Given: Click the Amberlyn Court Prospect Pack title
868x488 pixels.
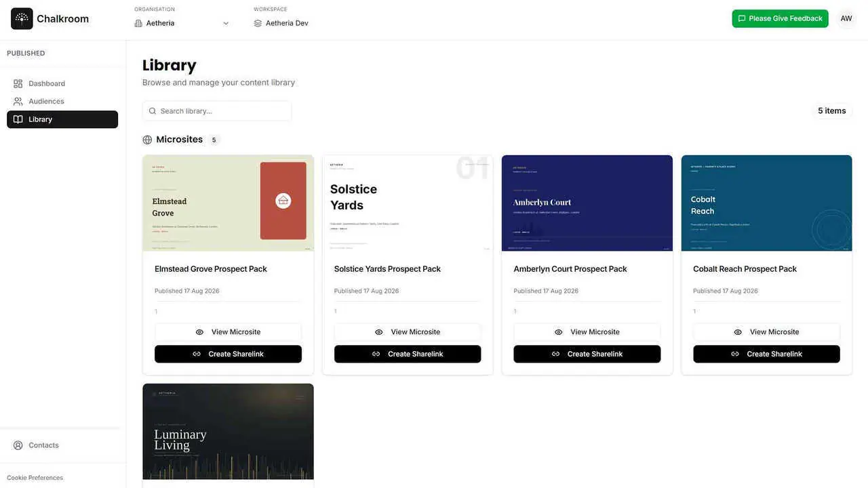Looking at the screenshot, I should 570,269.
